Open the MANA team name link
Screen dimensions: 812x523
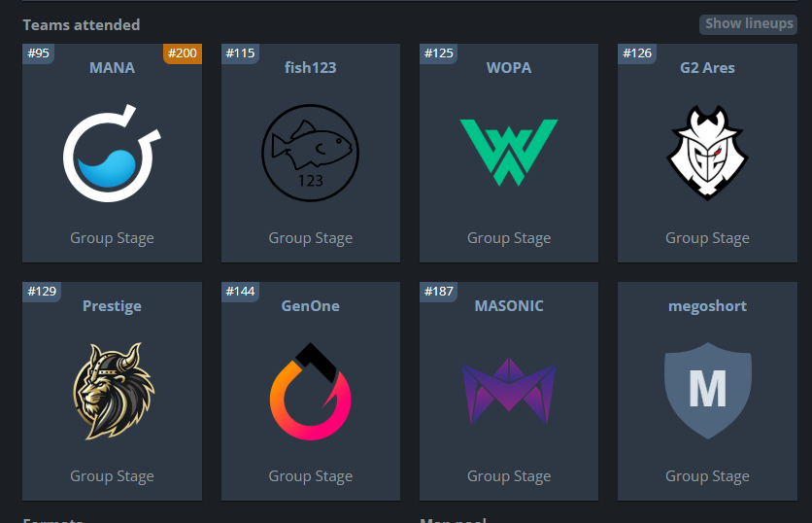tap(112, 67)
